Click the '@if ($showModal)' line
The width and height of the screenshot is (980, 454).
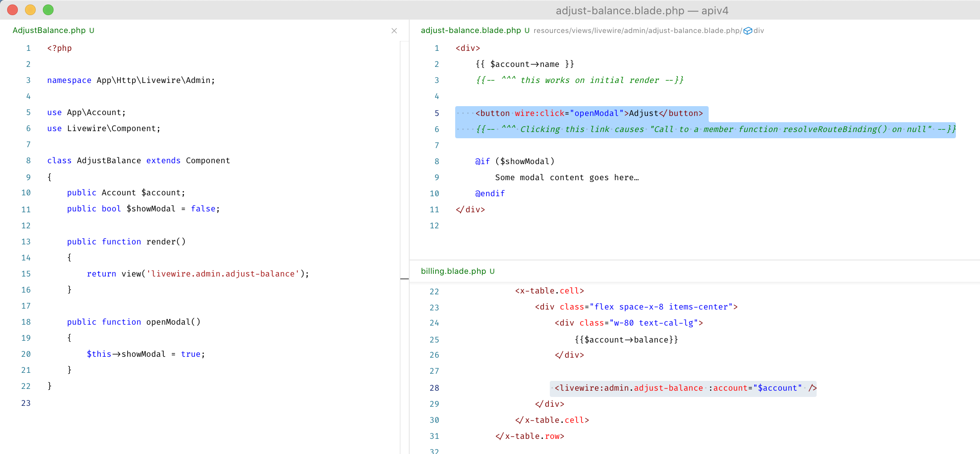pyautogui.click(x=515, y=161)
